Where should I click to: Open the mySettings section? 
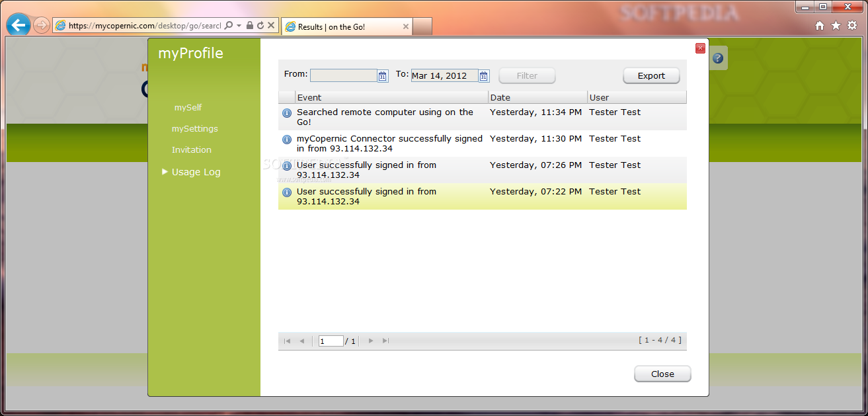click(194, 128)
